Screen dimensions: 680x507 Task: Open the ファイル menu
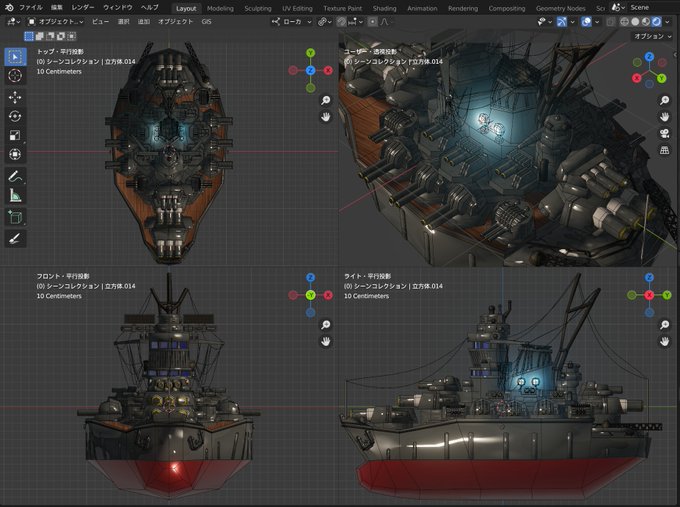pos(30,7)
